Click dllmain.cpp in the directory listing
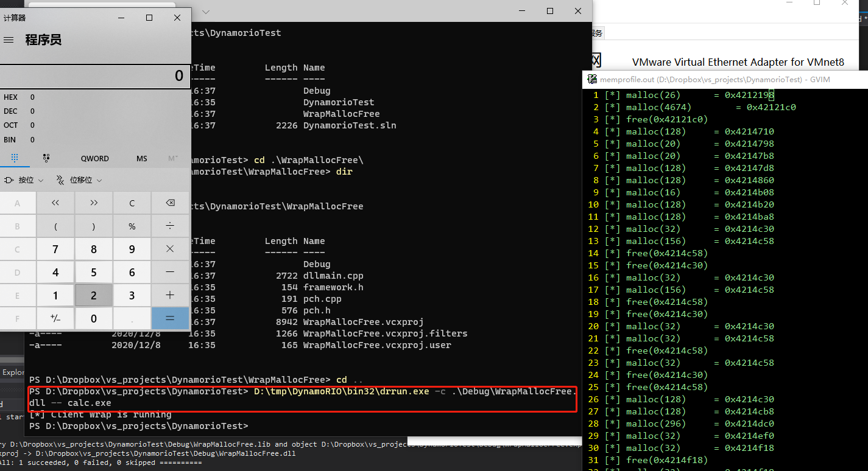868x471 pixels. coord(333,276)
